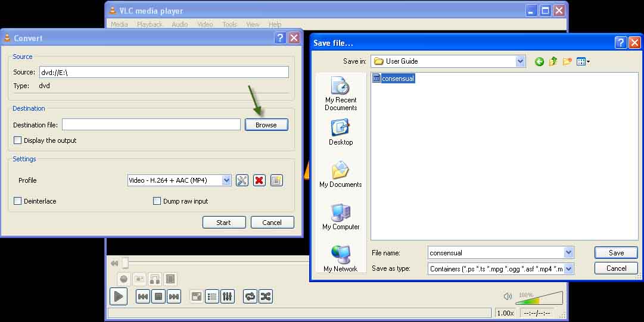The width and height of the screenshot is (644, 322).
Task: Click the Destination file input field
Action: (151, 125)
